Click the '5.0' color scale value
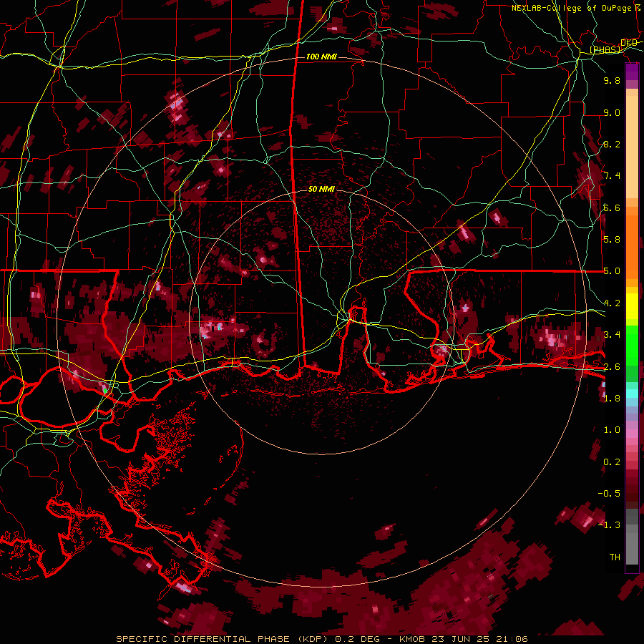644x644 pixels. (x=612, y=271)
